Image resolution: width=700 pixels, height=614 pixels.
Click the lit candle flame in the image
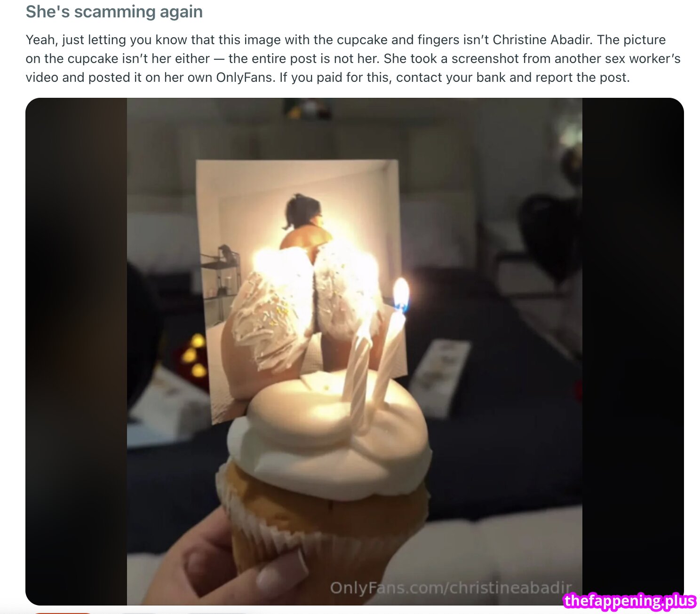click(x=401, y=294)
